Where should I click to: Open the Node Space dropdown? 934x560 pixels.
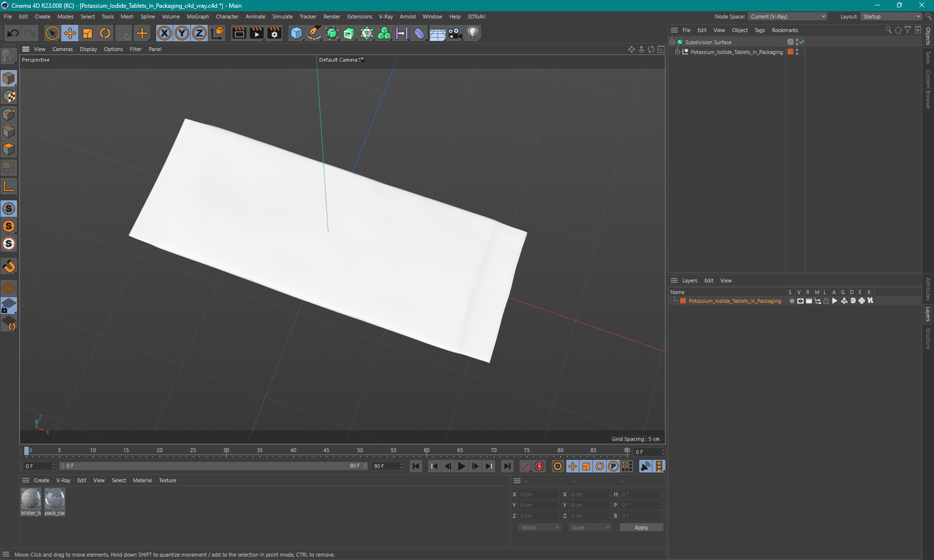click(788, 17)
